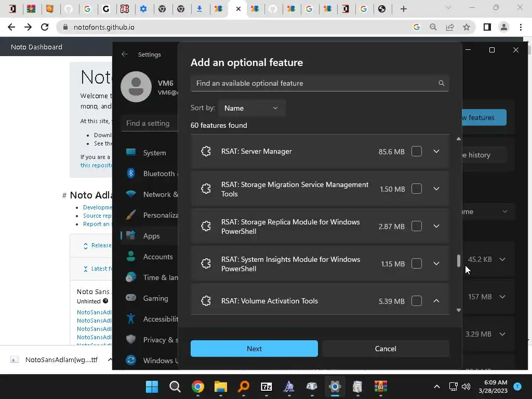Select Apps in Settings sidebar
The width and height of the screenshot is (532, 399).
[x=149, y=236]
